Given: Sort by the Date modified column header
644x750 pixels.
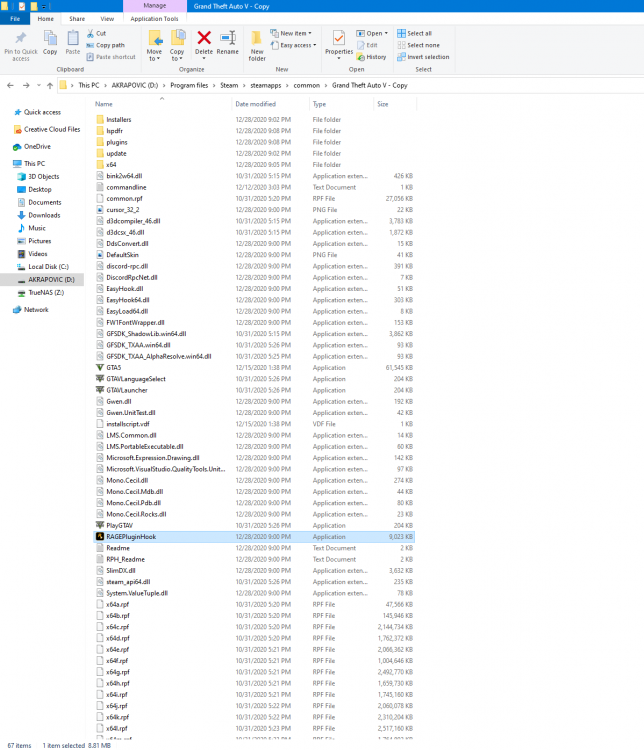Looking at the screenshot, I should [x=255, y=104].
